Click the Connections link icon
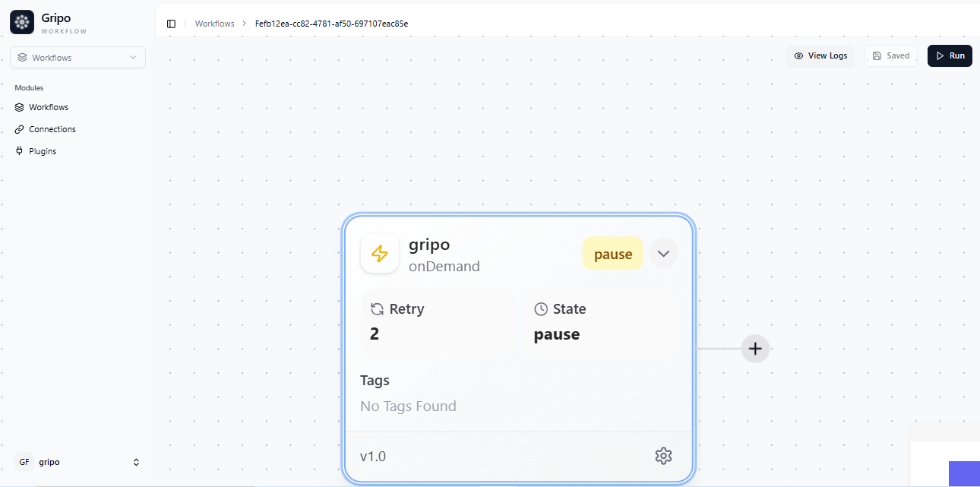 pos(20,129)
